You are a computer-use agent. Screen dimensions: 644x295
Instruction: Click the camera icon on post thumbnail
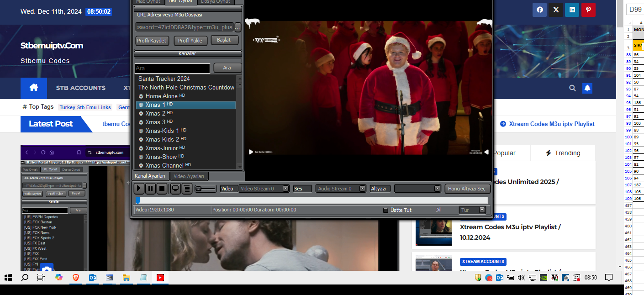47,269
